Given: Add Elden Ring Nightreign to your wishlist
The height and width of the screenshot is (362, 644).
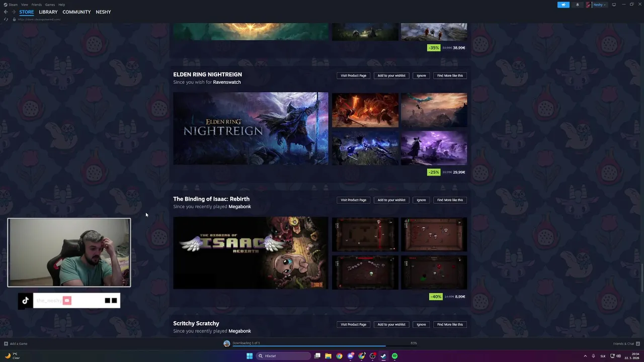Looking at the screenshot, I should coord(391,75).
